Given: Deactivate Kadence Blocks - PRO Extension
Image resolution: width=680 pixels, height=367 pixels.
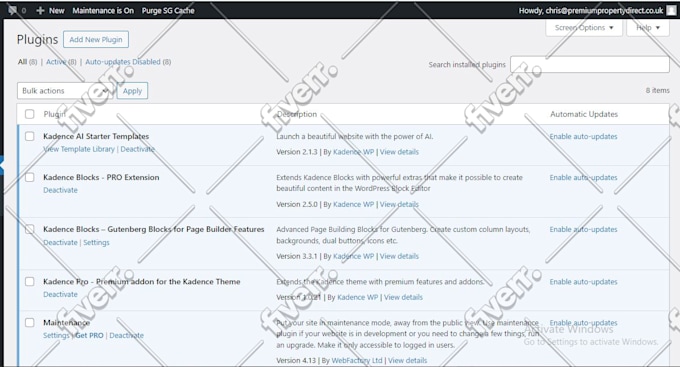Looking at the screenshot, I should pyautogui.click(x=60, y=190).
